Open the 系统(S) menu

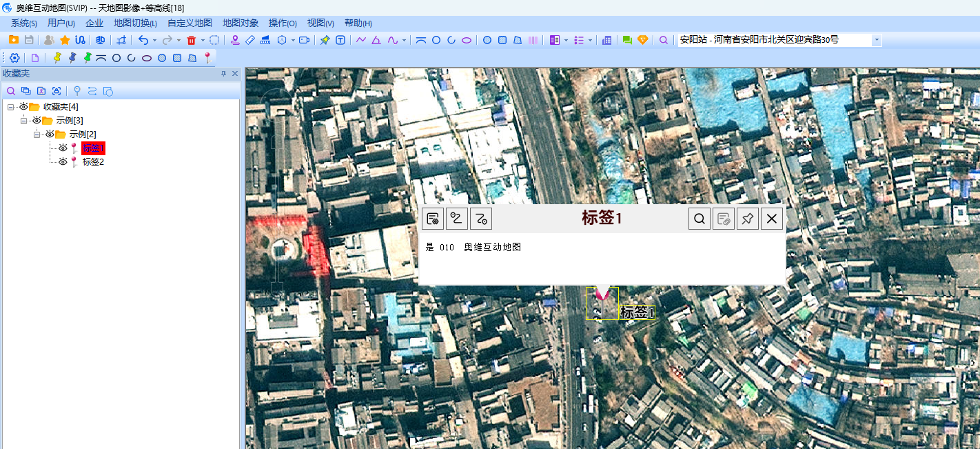(x=24, y=23)
